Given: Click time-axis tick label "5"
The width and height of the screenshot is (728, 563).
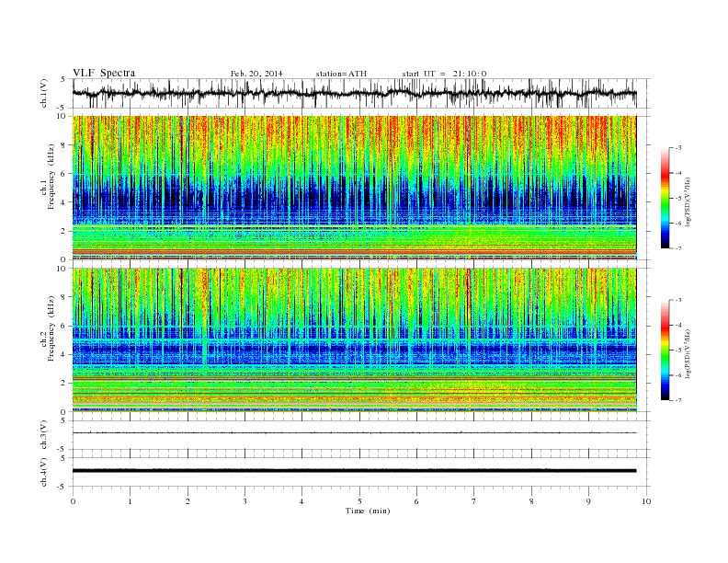Looking at the screenshot, I should click(x=359, y=501).
